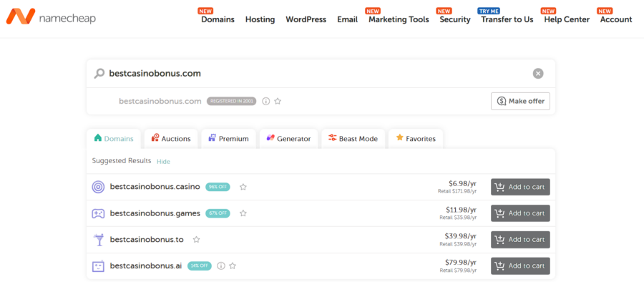The width and height of the screenshot is (644, 282).
Task: Click the .casino target icon
Action: click(x=98, y=187)
